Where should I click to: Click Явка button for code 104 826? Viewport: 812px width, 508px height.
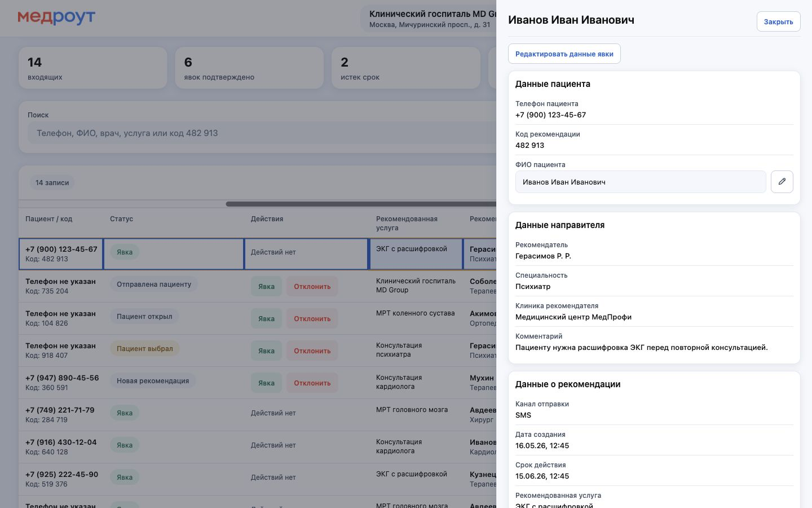(x=266, y=318)
